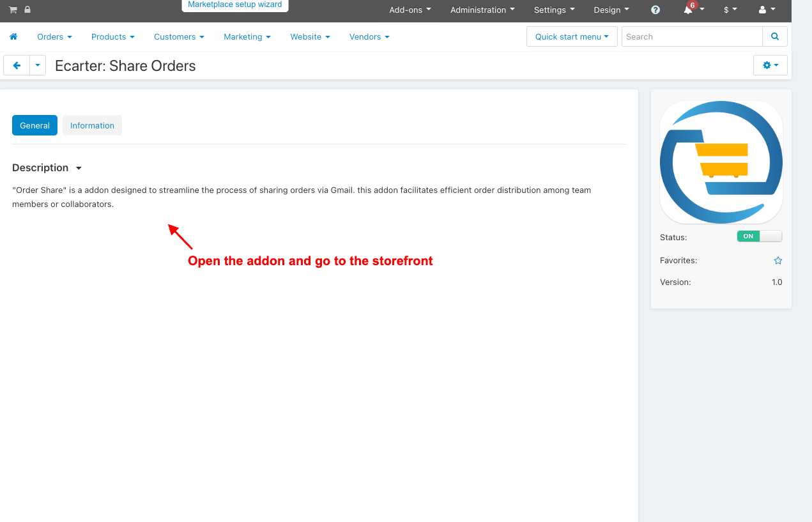
Task: Click into the Search input field
Action: 692,36
